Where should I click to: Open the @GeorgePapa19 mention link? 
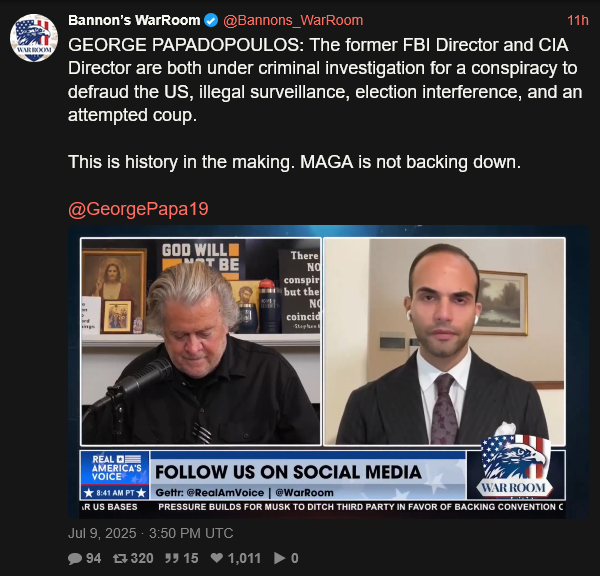point(138,209)
